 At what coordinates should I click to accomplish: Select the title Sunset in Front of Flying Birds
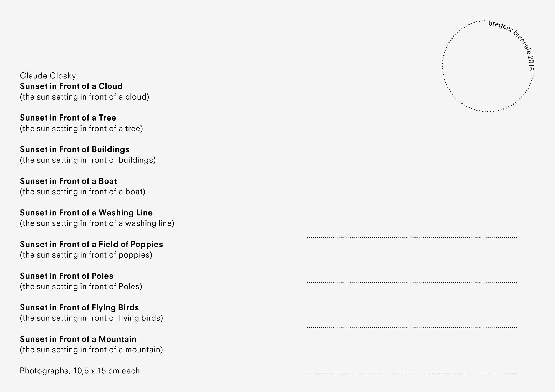79,307
